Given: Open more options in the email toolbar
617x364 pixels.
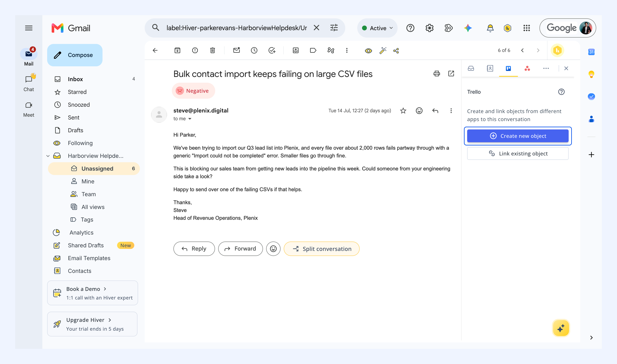Looking at the screenshot, I should click(347, 51).
